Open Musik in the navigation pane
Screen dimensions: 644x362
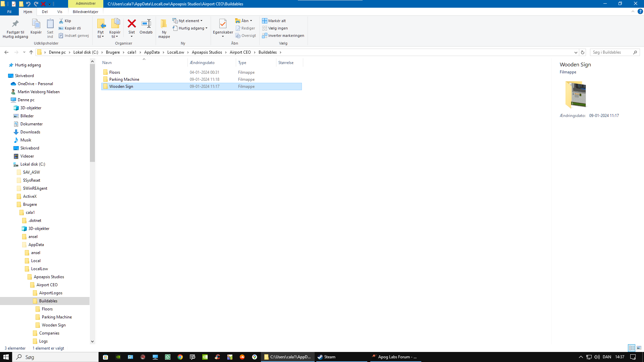point(26,140)
